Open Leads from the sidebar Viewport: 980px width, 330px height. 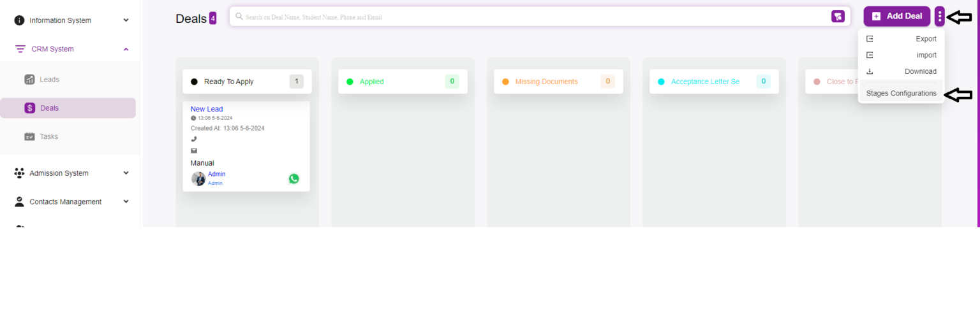pos(49,80)
